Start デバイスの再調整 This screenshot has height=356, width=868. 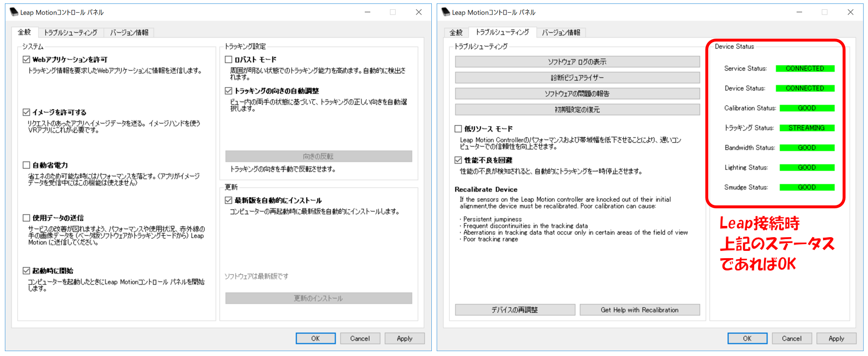coord(514,310)
